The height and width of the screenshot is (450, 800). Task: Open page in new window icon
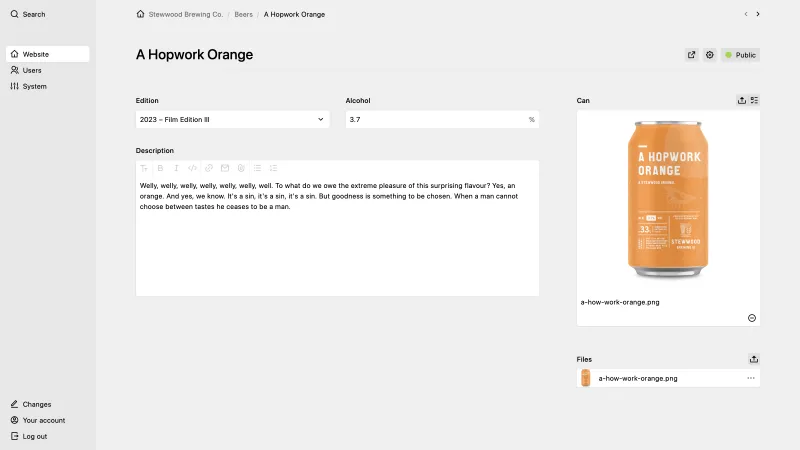(691, 55)
